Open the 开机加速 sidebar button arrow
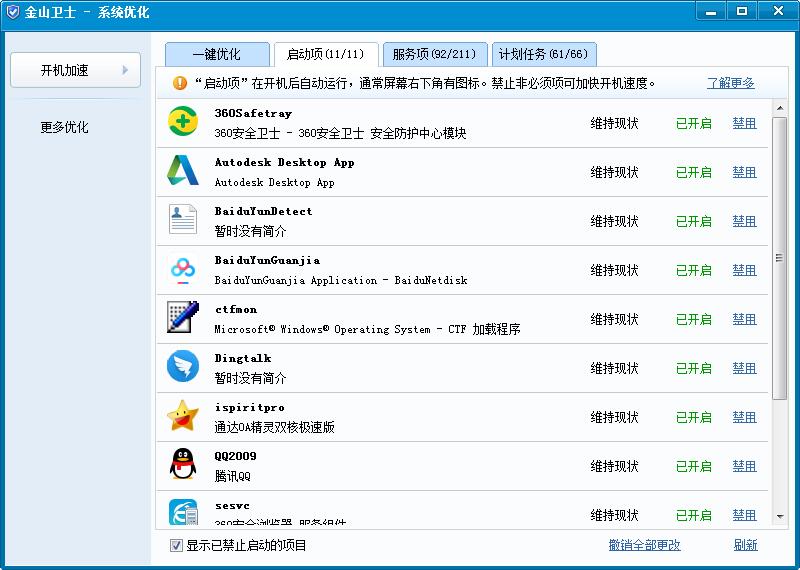Viewport: 800px width, 570px height. pos(125,70)
